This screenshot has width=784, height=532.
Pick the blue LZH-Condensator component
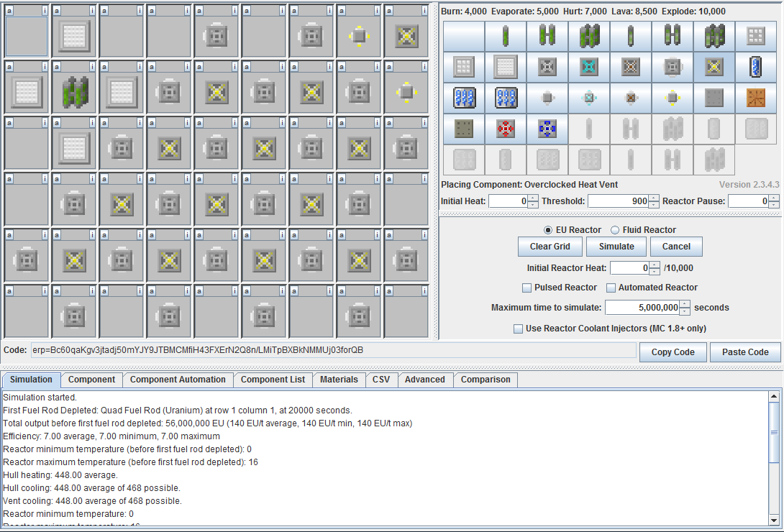tap(547, 129)
